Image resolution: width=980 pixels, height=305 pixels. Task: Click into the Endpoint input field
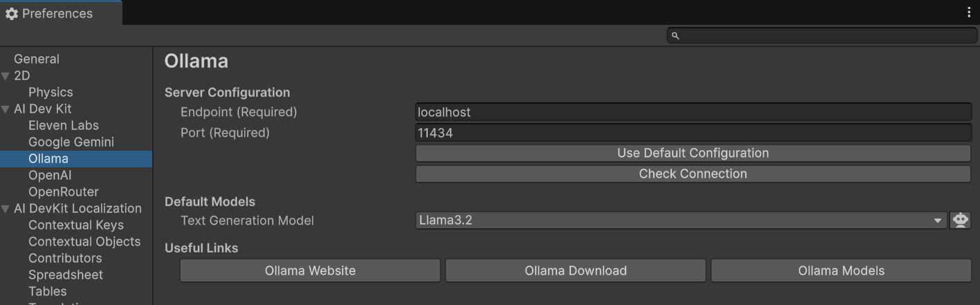pos(692,112)
